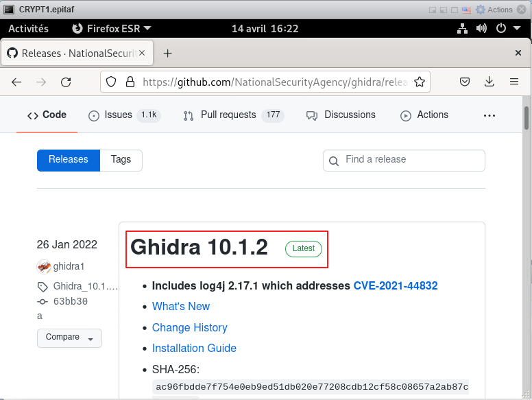Save page to Pocket icon
532x400 pixels.
click(465, 82)
